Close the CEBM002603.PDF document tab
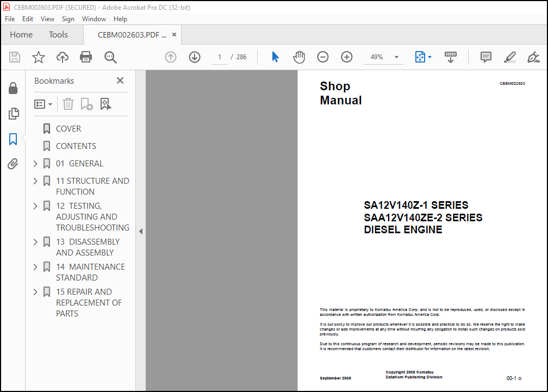 tap(174, 35)
